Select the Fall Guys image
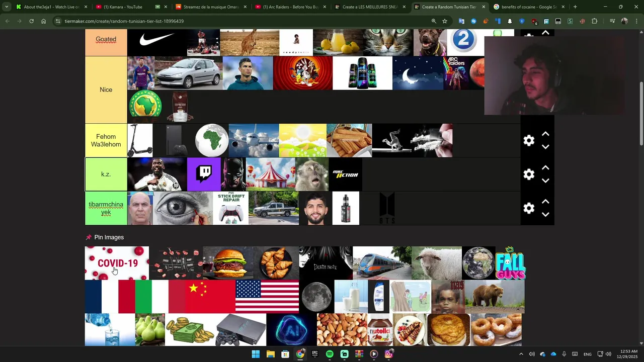Screen dimensions: 644x362 (x=510, y=263)
